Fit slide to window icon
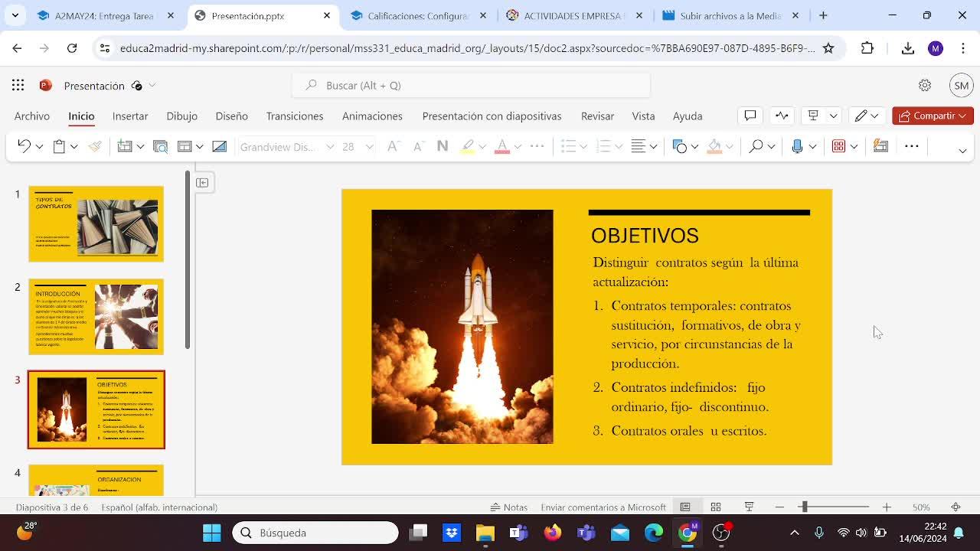The image size is (980, 551). click(955, 507)
